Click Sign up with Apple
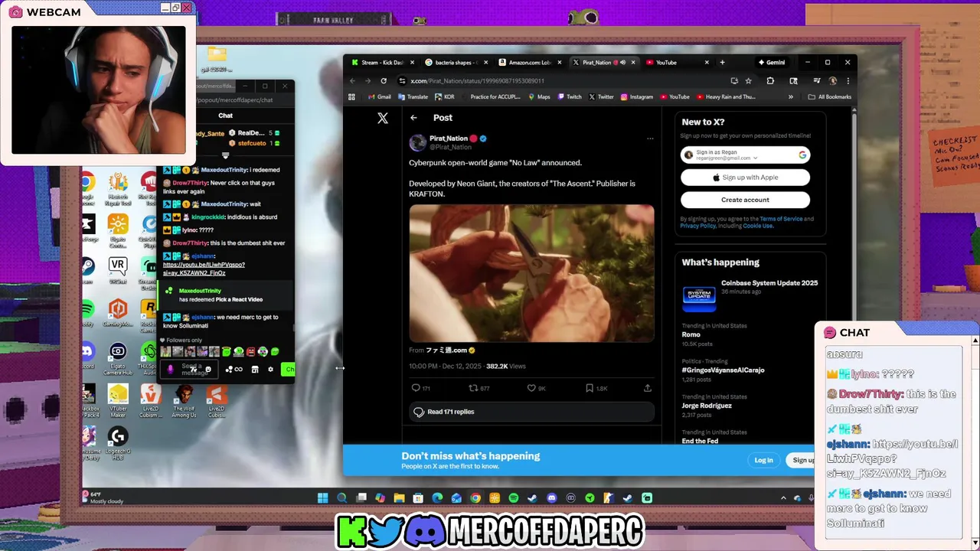This screenshot has width=980, height=551. click(745, 177)
